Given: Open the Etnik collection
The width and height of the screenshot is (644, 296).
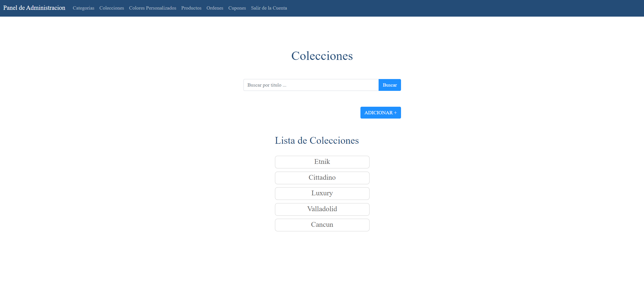Looking at the screenshot, I should (322, 162).
